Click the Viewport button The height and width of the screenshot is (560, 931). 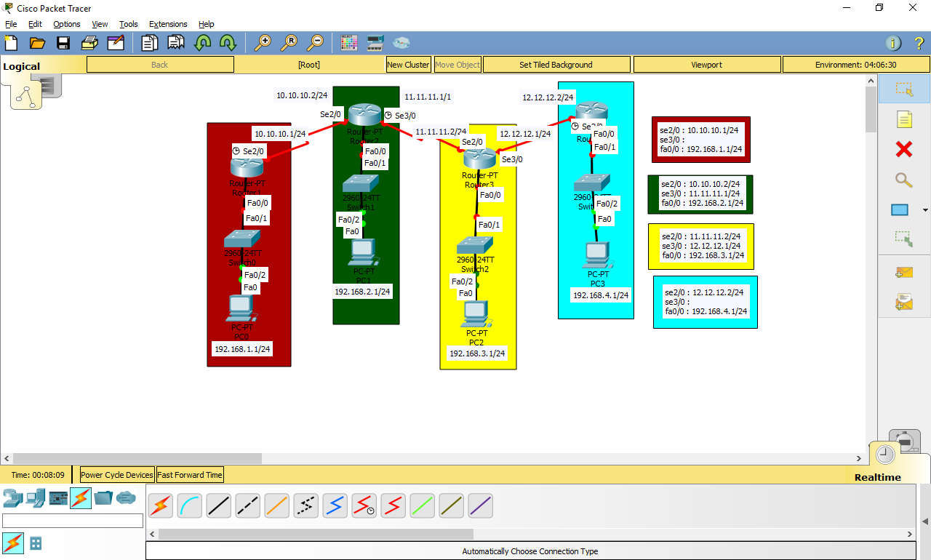click(x=706, y=65)
